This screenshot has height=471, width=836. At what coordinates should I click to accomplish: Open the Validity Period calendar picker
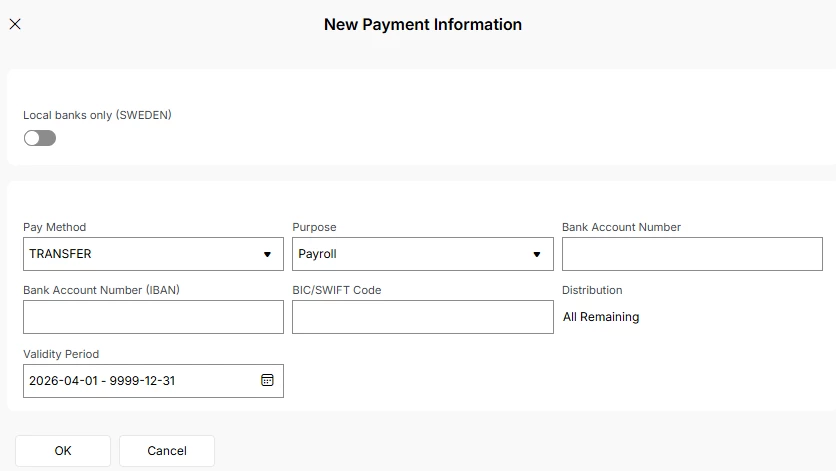267,381
